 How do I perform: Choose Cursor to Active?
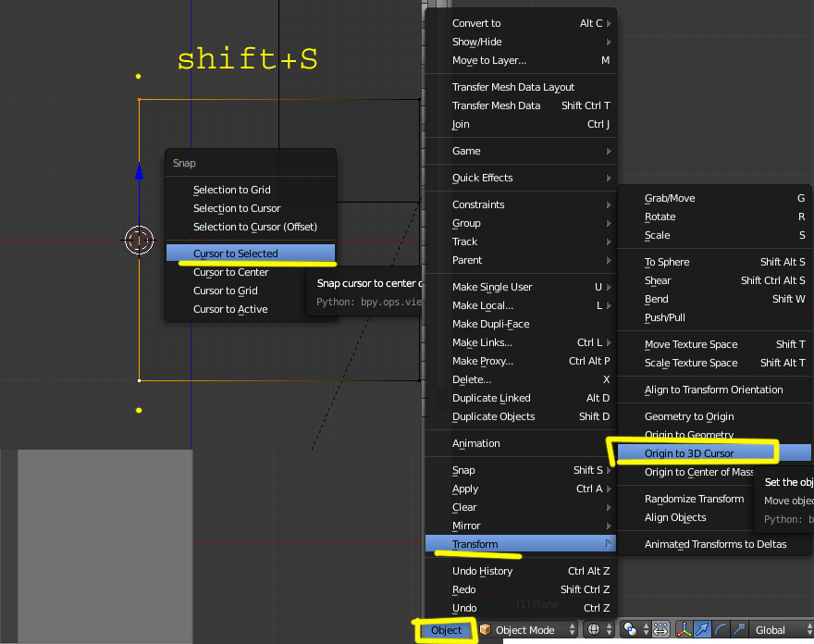click(x=251, y=309)
